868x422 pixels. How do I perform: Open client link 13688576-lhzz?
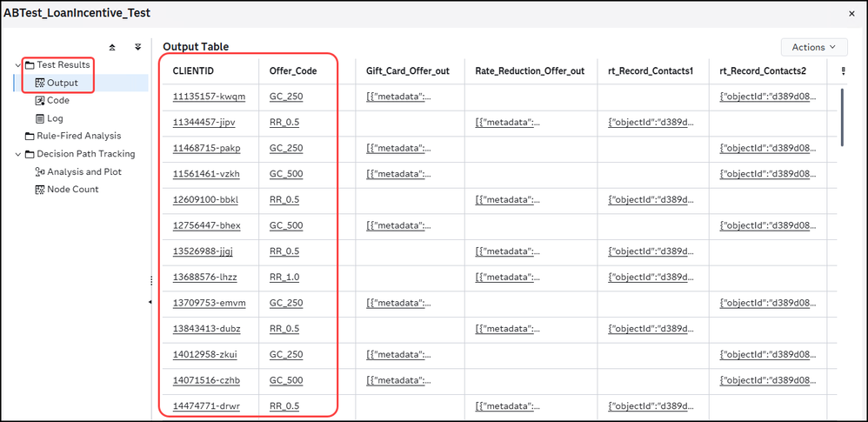click(x=204, y=277)
